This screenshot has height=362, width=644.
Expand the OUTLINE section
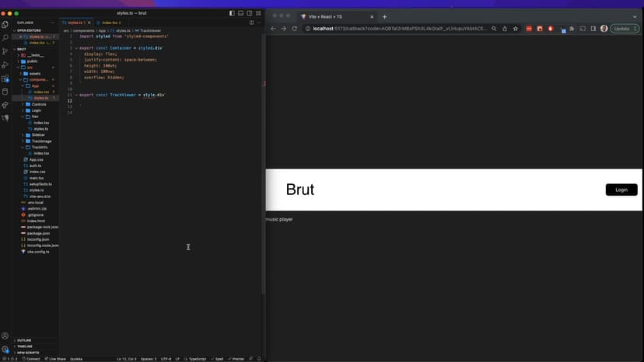(x=24, y=340)
